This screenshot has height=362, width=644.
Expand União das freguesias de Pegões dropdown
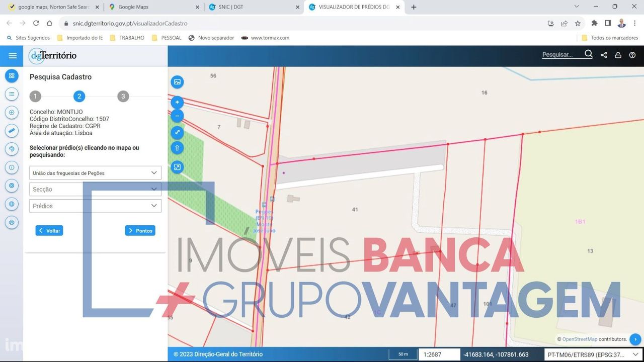coord(95,173)
